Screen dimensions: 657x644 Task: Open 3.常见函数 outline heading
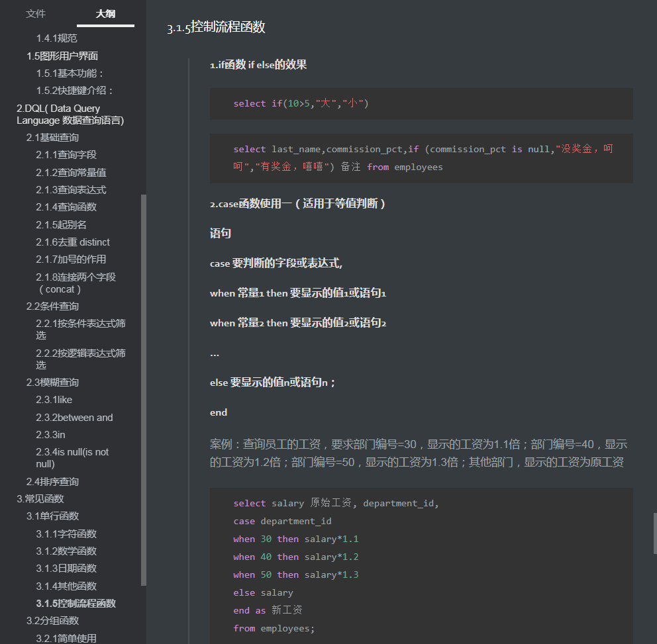click(x=40, y=498)
